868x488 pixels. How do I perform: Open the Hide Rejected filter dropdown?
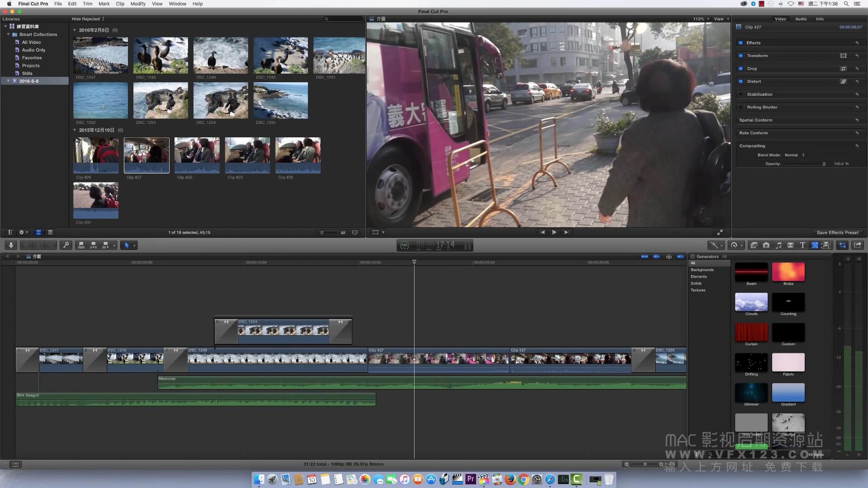point(88,19)
